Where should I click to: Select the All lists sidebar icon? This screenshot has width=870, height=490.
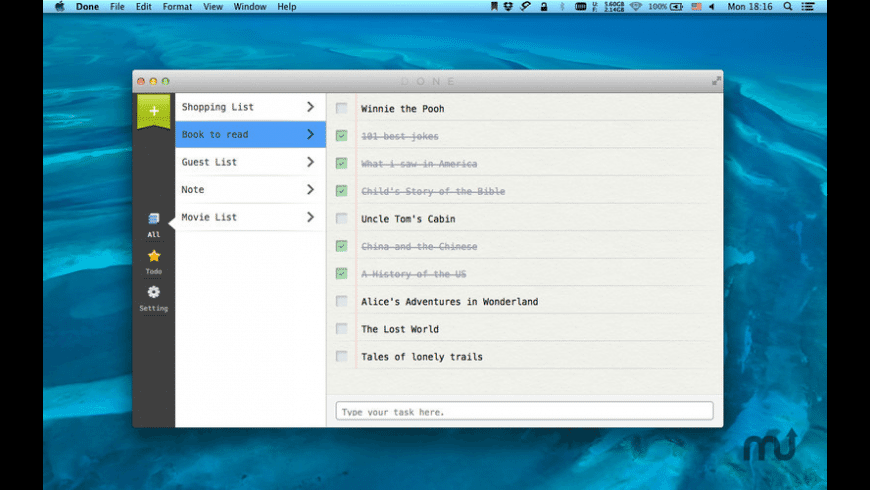click(153, 219)
